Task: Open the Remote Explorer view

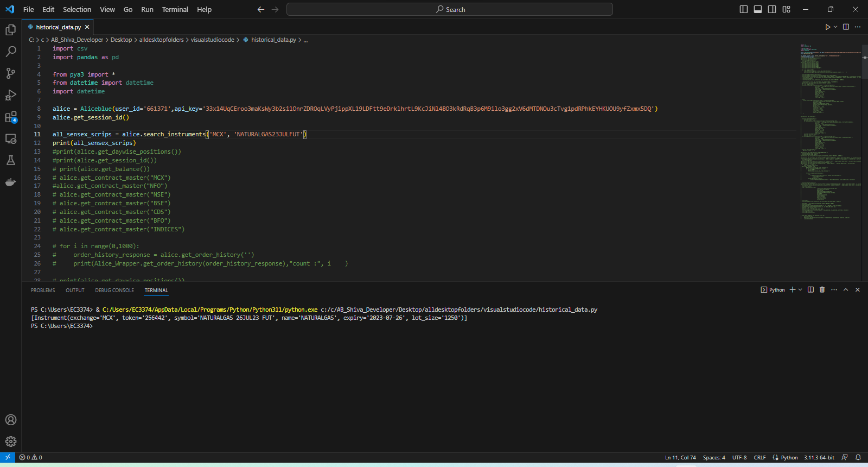Action: point(11,138)
